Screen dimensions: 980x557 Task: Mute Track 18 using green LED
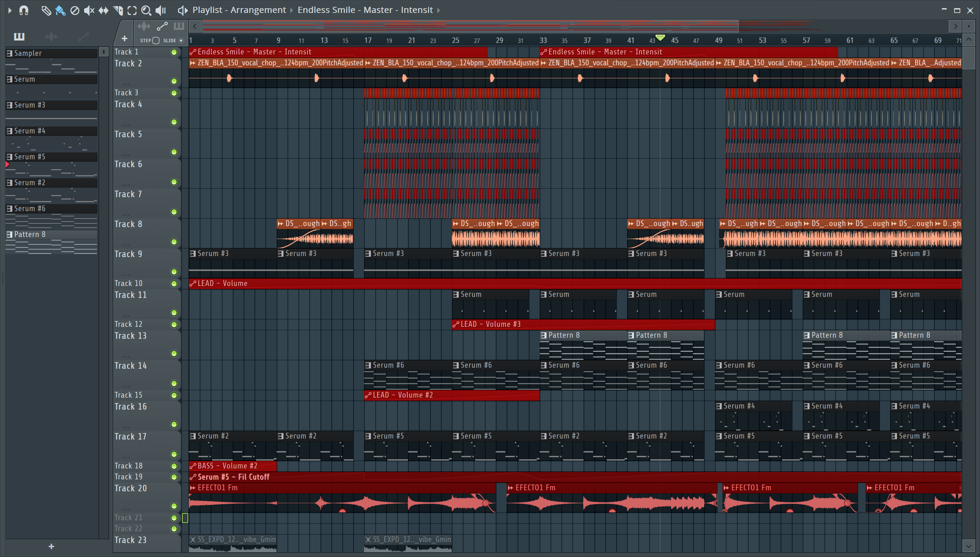click(x=174, y=466)
